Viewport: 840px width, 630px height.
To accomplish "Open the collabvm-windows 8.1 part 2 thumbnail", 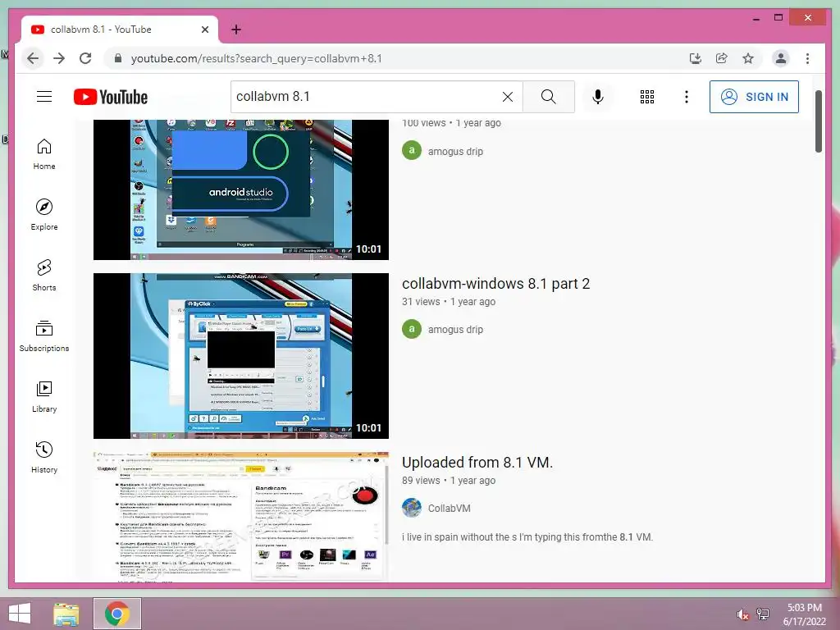I will (241, 356).
